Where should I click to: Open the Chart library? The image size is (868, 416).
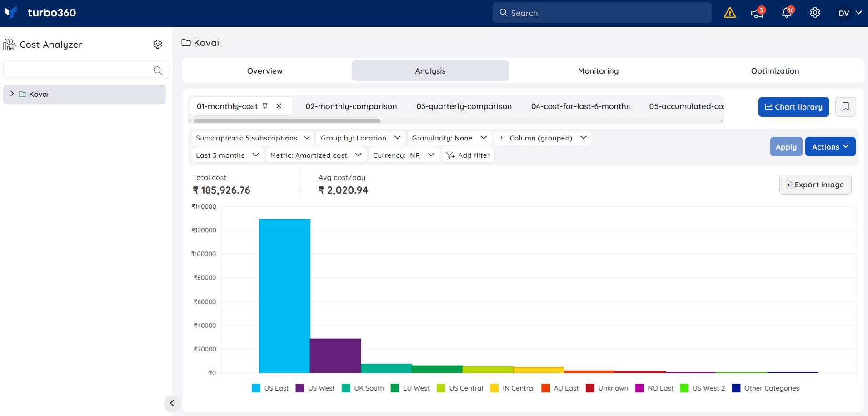click(793, 107)
